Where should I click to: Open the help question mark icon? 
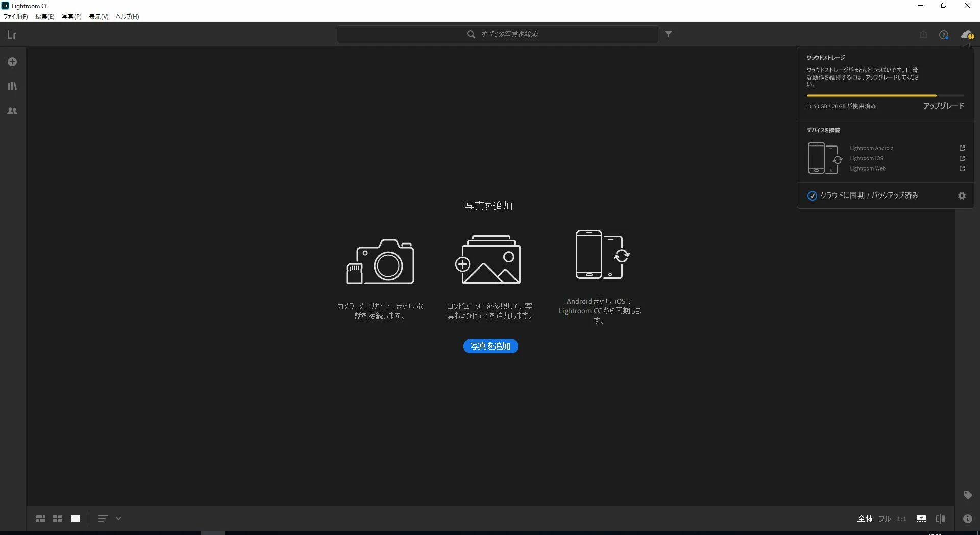click(x=944, y=35)
